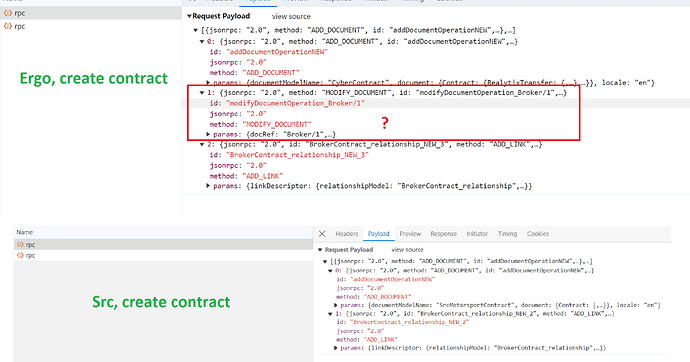Expand params containing documentModelName "CyberContract"
This screenshot has width=690, height=362.
[x=208, y=83]
